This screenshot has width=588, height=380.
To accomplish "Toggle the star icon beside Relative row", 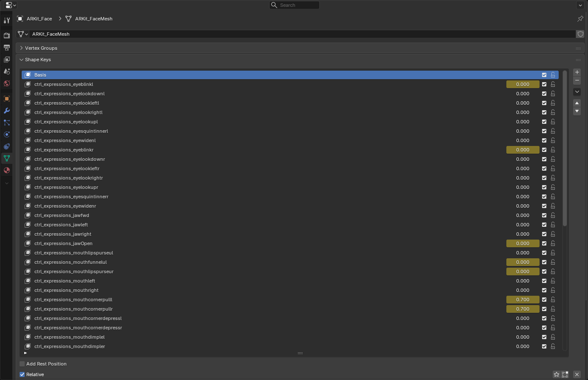I will (557, 374).
